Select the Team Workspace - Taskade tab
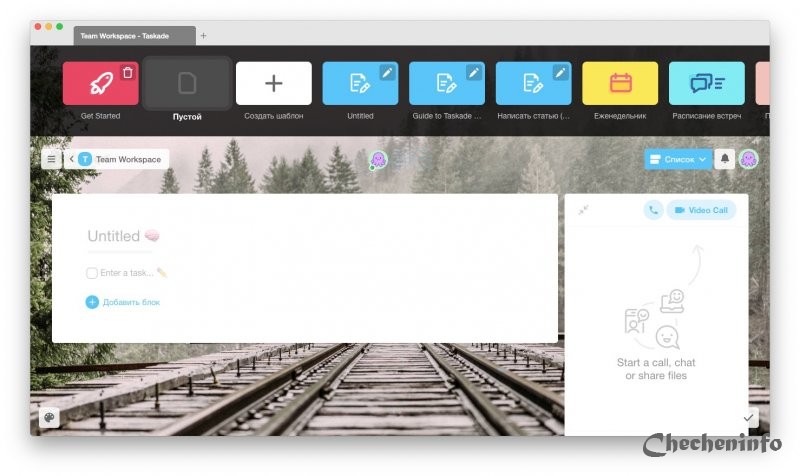Viewport: 800px width, 476px height. click(x=134, y=36)
